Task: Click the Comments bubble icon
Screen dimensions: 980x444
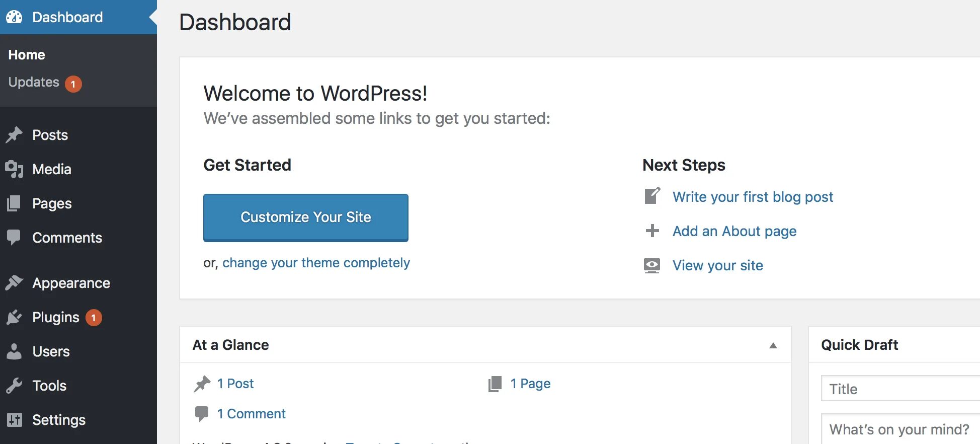Action: pos(14,237)
